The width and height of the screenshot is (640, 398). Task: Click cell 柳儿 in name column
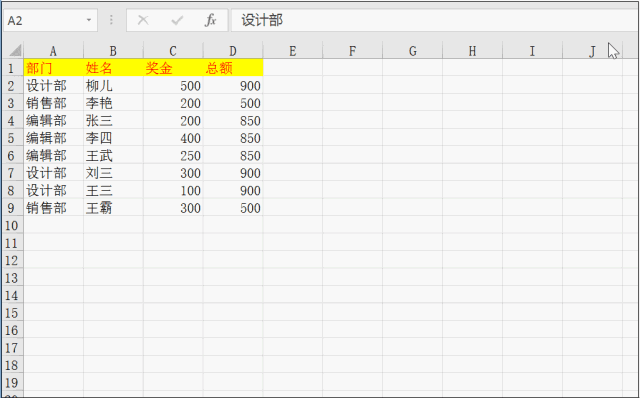pyautogui.click(x=113, y=86)
